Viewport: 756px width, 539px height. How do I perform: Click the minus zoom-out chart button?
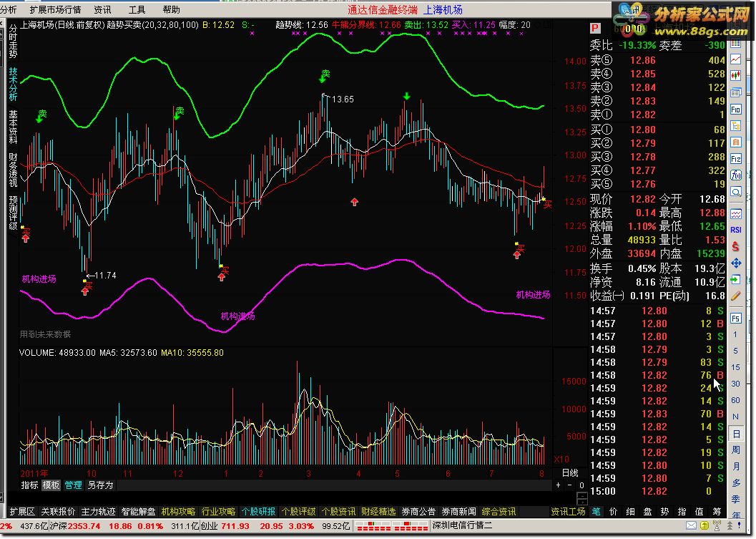pyautogui.click(x=570, y=485)
